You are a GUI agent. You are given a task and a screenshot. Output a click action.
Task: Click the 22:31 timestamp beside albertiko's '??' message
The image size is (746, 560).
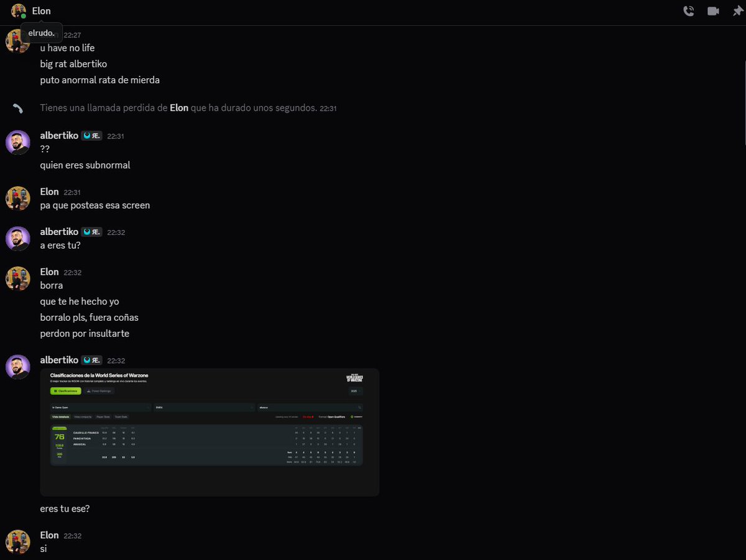116,136
